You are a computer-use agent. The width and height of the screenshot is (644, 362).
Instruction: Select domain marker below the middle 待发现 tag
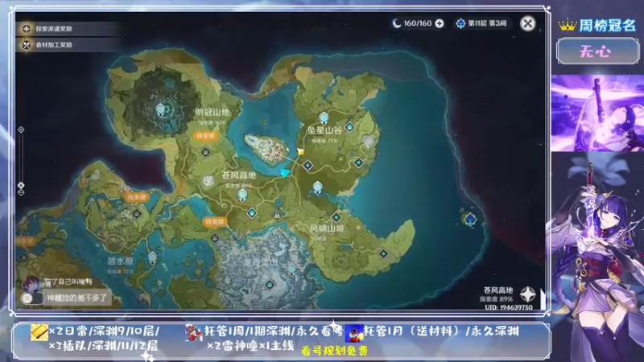215,238
